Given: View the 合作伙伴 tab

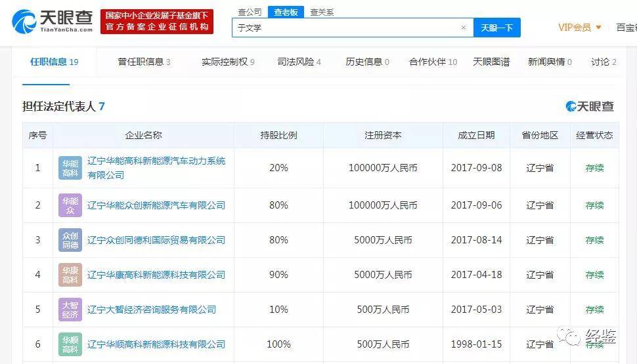Looking at the screenshot, I should pyautogui.click(x=433, y=62).
